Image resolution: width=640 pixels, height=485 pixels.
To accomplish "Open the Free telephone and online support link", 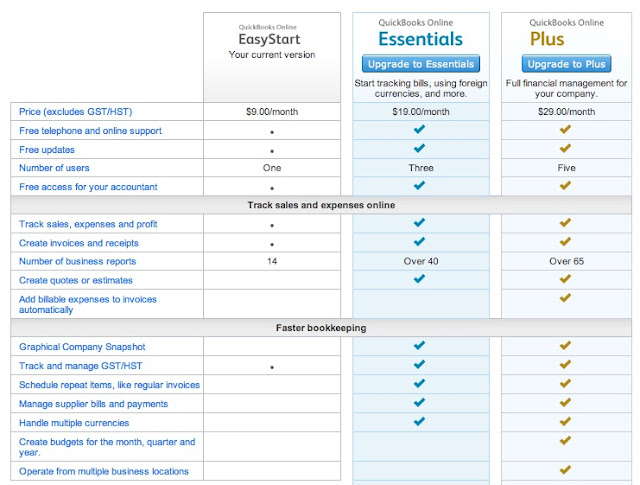I will (x=90, y=131).
